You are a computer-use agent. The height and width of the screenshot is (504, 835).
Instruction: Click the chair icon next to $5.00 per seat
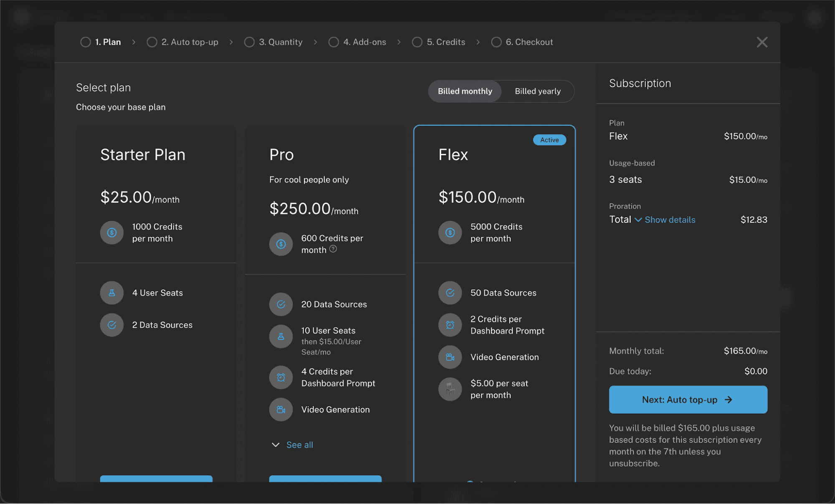[450, 389]
